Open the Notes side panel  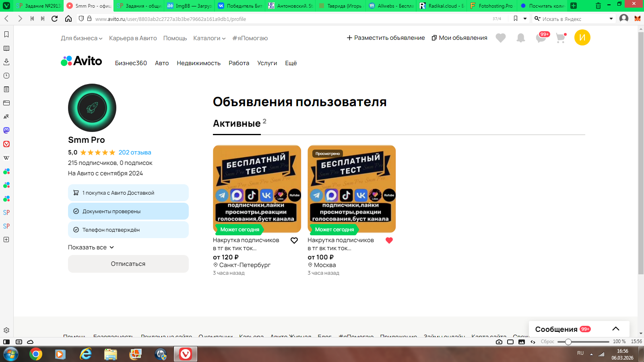6,89
